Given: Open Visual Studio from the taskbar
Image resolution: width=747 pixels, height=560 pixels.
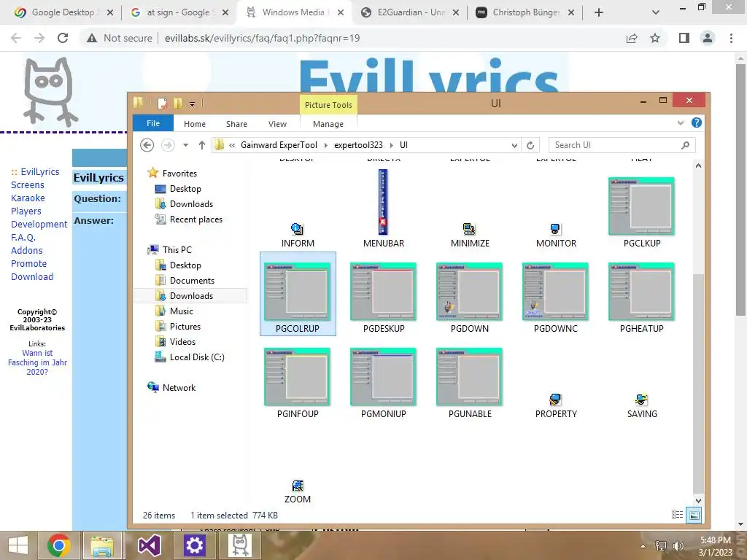Looking at the screenshot, I should click(149, 545).
